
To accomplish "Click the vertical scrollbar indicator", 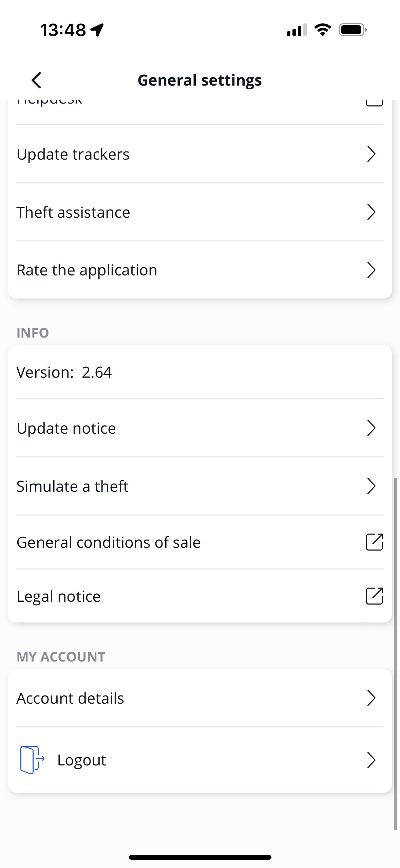I will click(x=395, y=654).
